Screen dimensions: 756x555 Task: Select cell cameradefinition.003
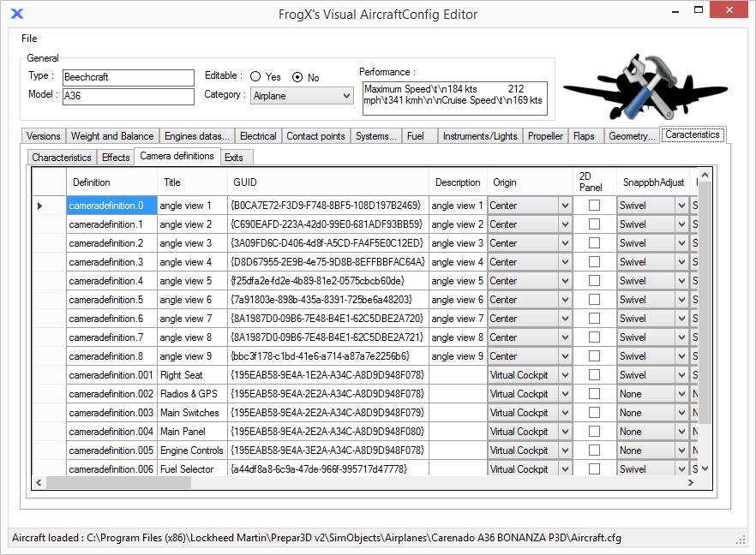point(111,413)
